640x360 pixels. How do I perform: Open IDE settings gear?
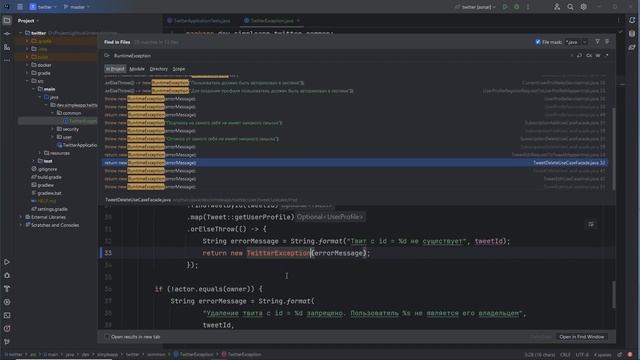pyautogui.click(x=584, y=7)
